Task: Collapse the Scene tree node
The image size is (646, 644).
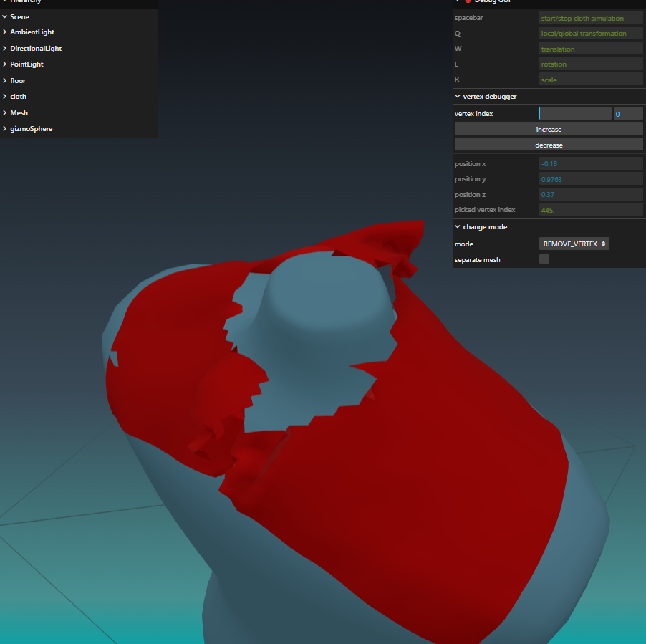Action: [x=4, y=17]
